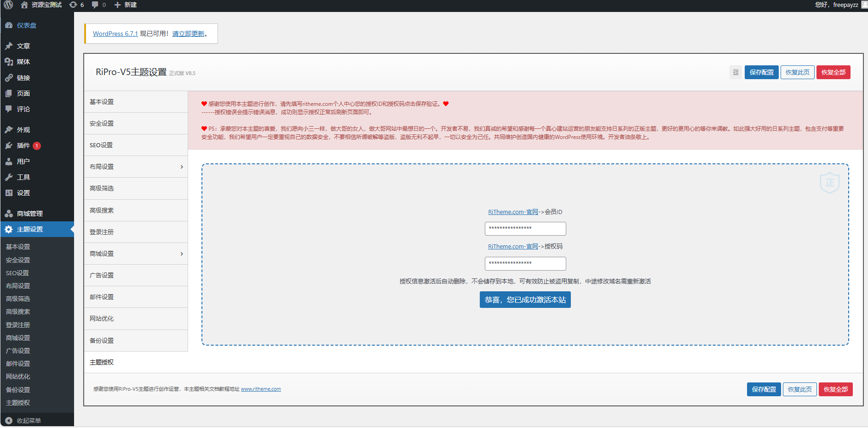Open 网站优化 tab in theme panel
The width and height of the screenshot is (868, 428).
[x=136, y=318]
